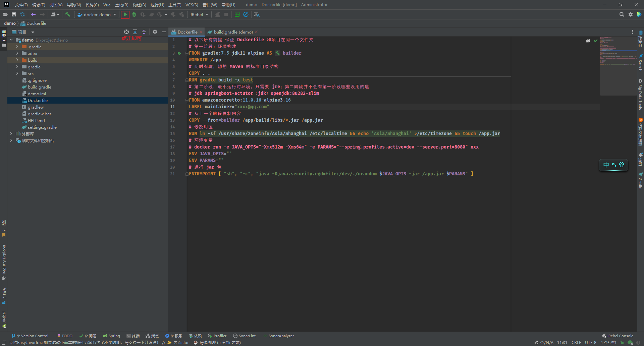Open IDE settings gear at top right
644x346 pixels.
point(631,14)
